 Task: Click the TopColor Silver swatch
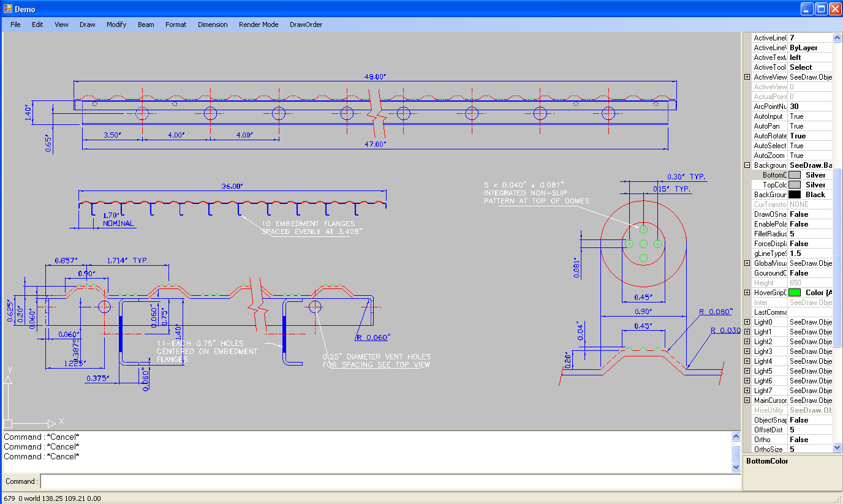coord(795,185)
